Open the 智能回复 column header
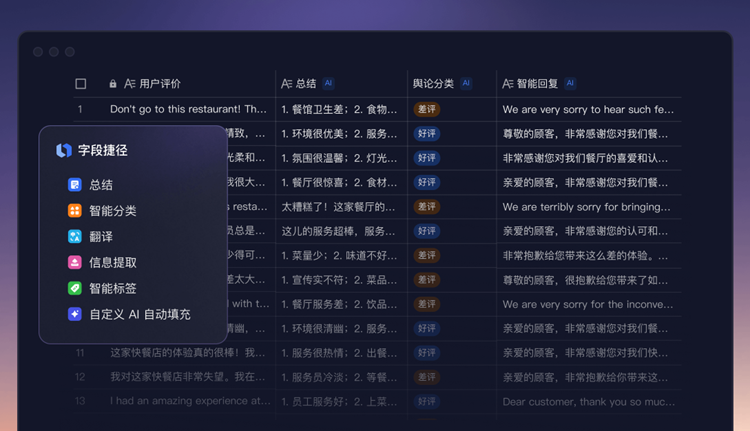 [x=537, y=84]
